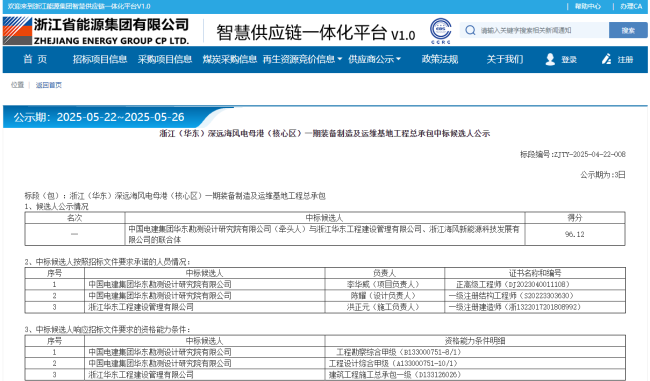Click the Zhejiang Energy Group company logo
650x381 pixels.
point(96,31)
